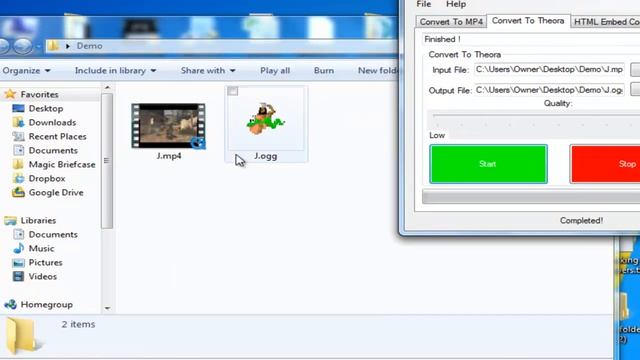Click the Play all toolbar button
This screenshot has height=360, width=640.
pyautogui.click(x=275, y=71)
